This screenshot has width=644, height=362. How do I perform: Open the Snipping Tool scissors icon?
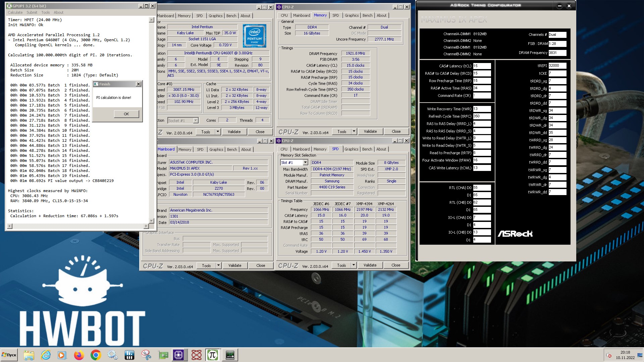tap(146, 355)
